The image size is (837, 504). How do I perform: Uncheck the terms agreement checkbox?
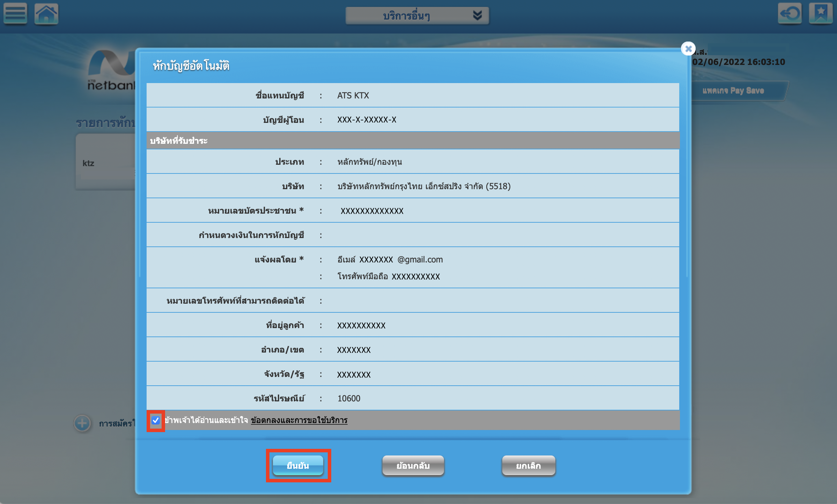(156, 421)
